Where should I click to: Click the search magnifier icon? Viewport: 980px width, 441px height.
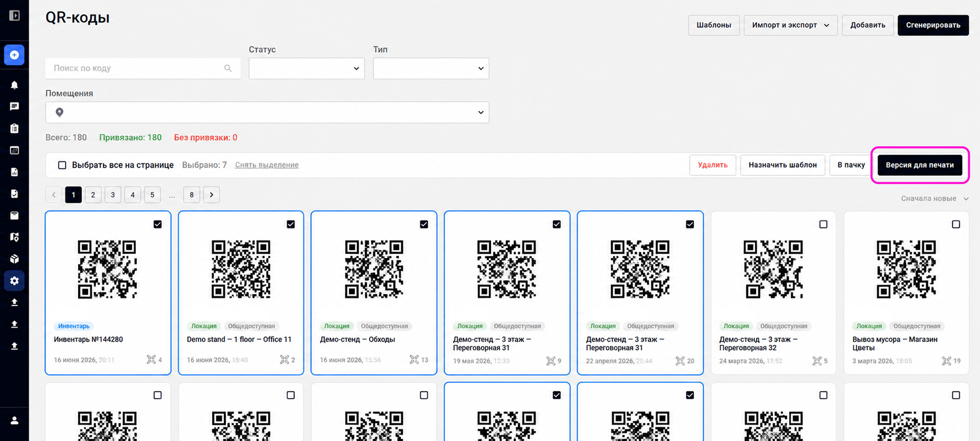pyautogui.click(x=228, y=68)
